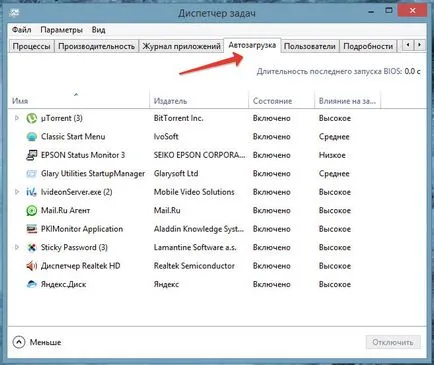Expand the IvideonServer.exe (2) group
The width and height of the screenshot is (434, 365).
tap(17, 192)
